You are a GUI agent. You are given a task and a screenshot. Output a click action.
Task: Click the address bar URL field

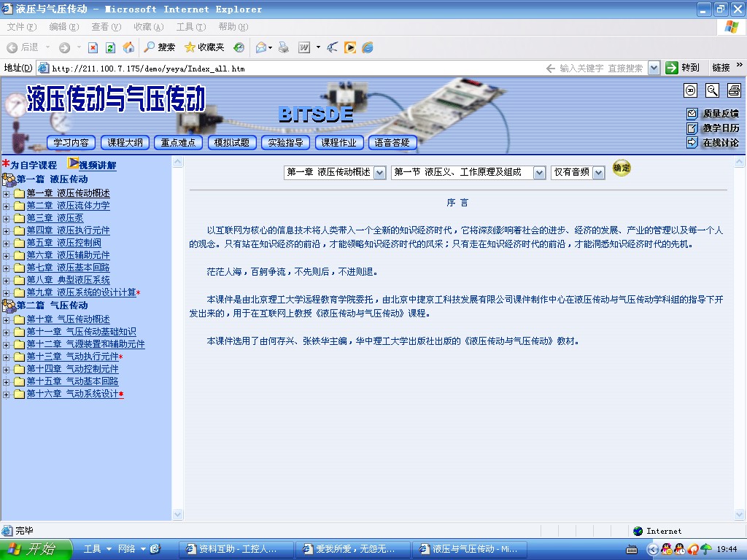(292, 69)
